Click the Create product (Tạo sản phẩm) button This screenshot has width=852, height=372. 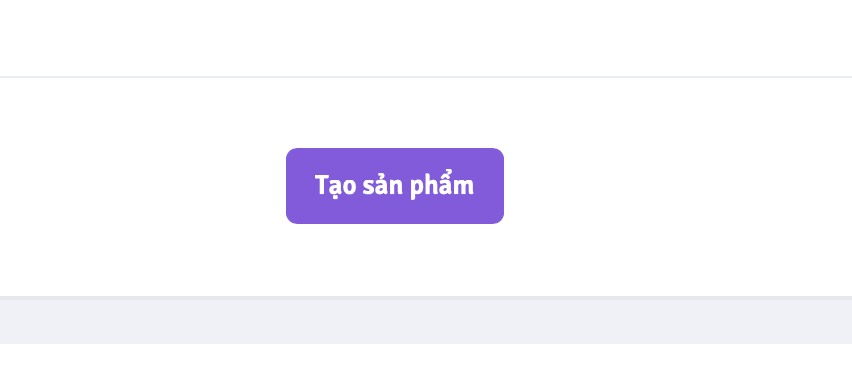[x=395, y=186]
